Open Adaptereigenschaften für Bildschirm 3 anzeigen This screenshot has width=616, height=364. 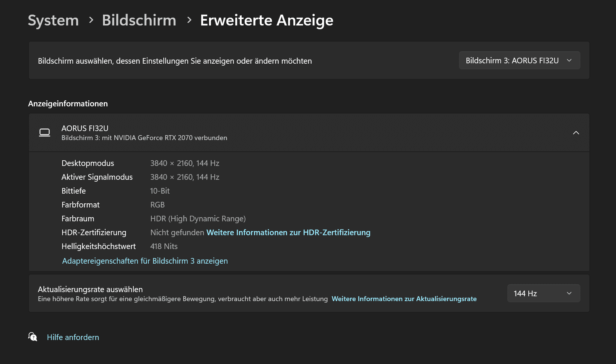(x=145, y=261)
